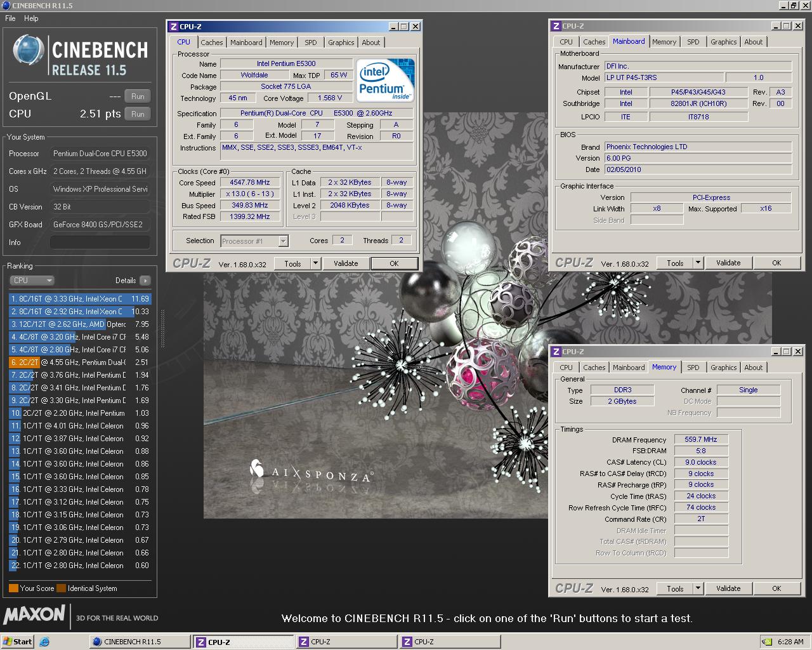Select ranking row 3 AMD Opteron 7.95
This screenshot has height=650, width=812.
click(x=80, y=324)
